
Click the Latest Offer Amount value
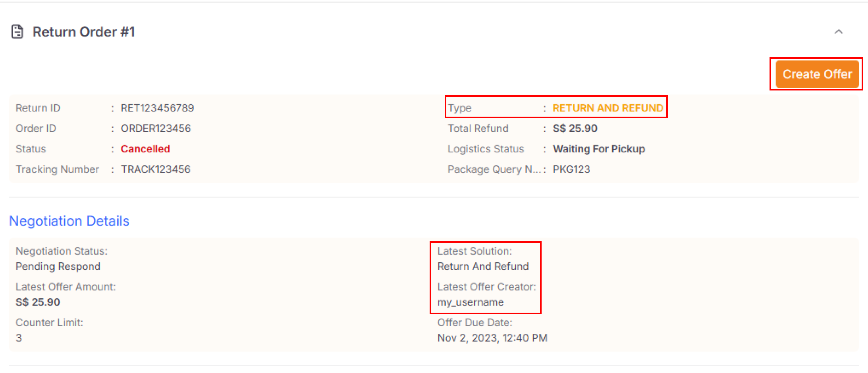point(38,302)
